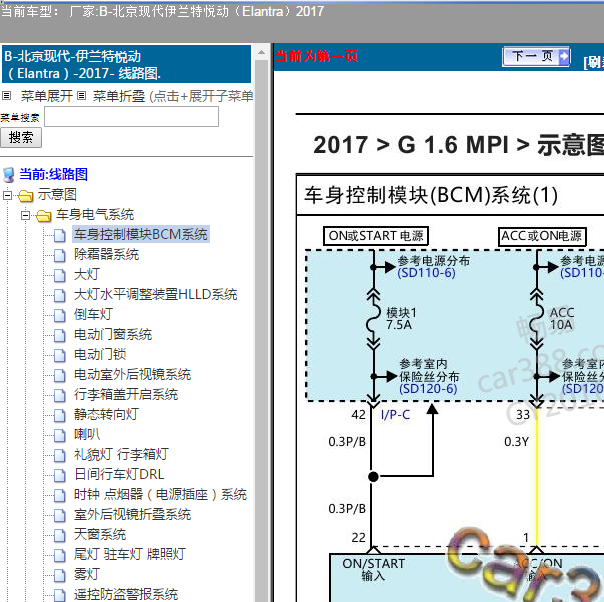The width and height of the screenshot is (604, 602).
Task: Click document icon beside 静态转向灯
Action: click(x=59, y=416)
